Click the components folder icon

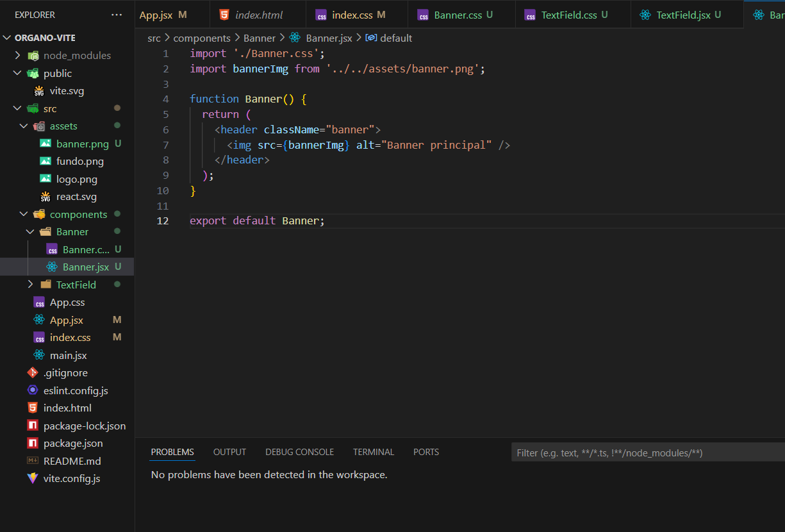coord(39,214)
